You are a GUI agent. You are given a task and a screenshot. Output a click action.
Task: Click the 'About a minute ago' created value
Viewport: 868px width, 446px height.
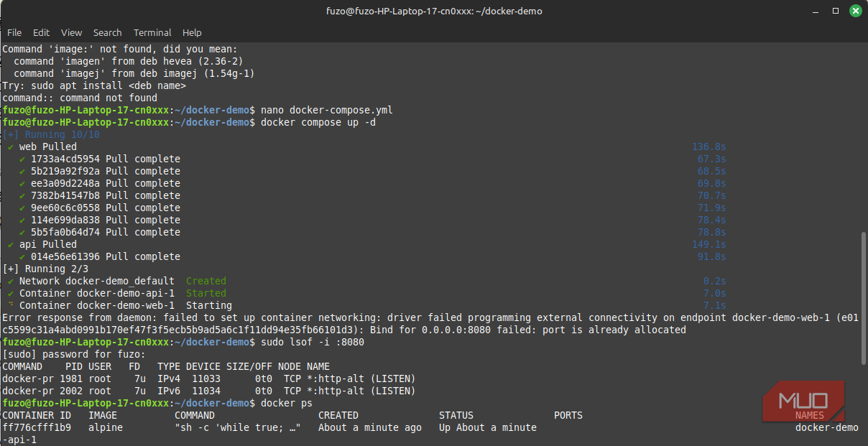[x=370, y=427]
